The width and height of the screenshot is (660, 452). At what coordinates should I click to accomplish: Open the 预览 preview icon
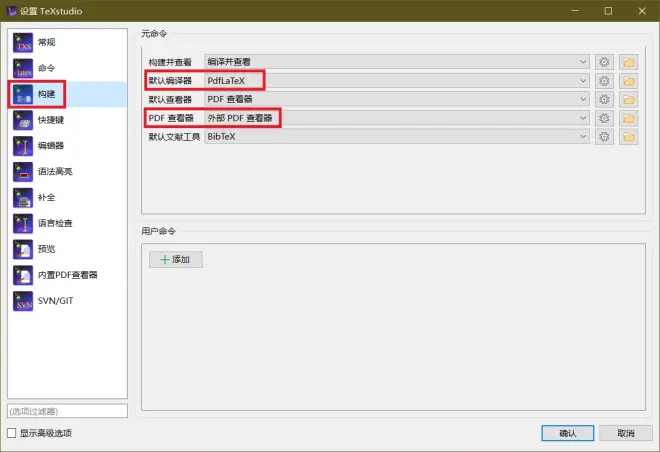coord(23,250)
